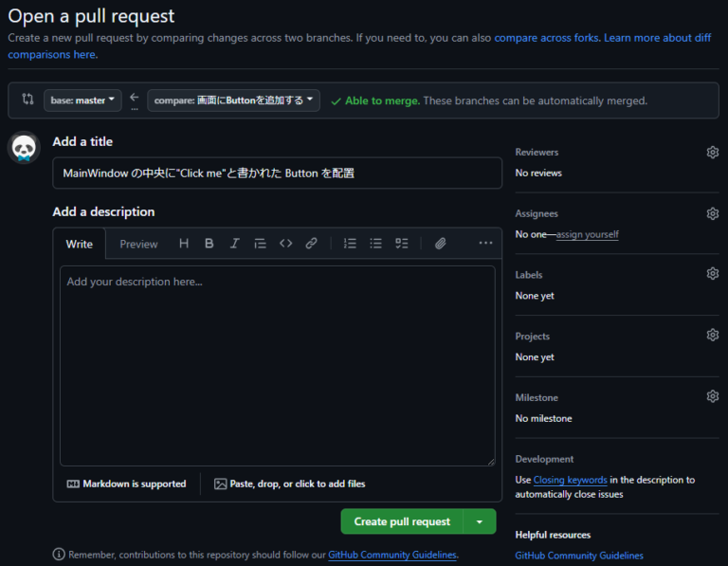The width and height of the screenshot is (728, 566).
Task: Switch to the Preview tab
Action: (x=138, y=244)
